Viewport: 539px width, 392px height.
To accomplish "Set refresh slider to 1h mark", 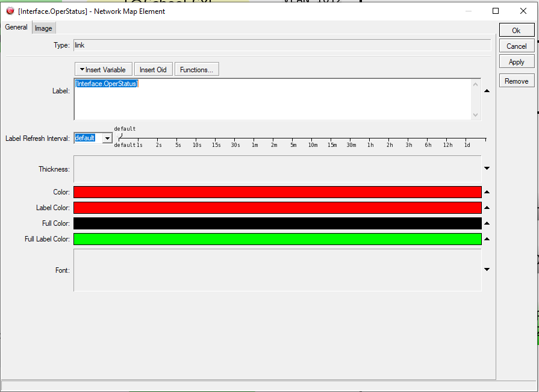I will point(370,145).
